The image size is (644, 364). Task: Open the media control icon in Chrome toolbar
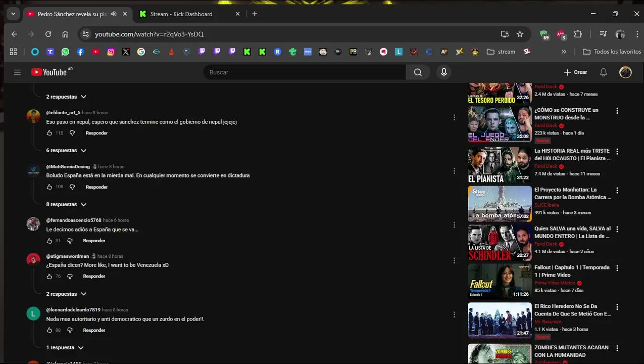coord(603,34)
